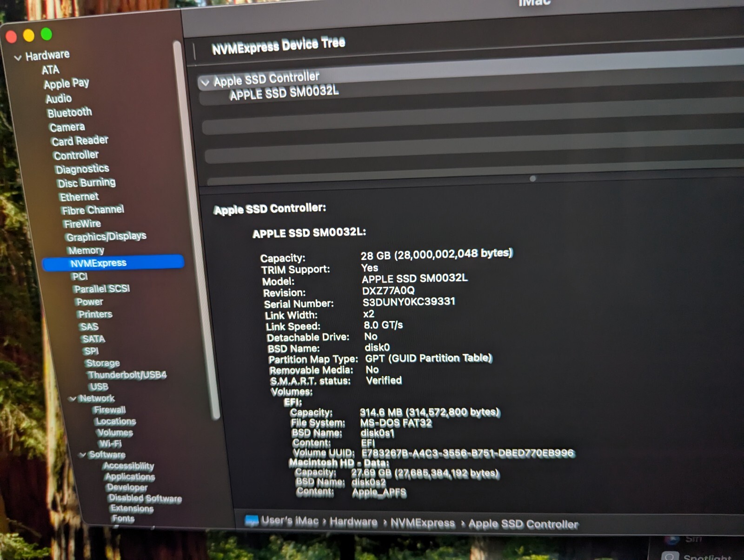The height and width of the screenshot is (560, 744).
Task: Open Memory hardware entry
Action: (86, 250)
